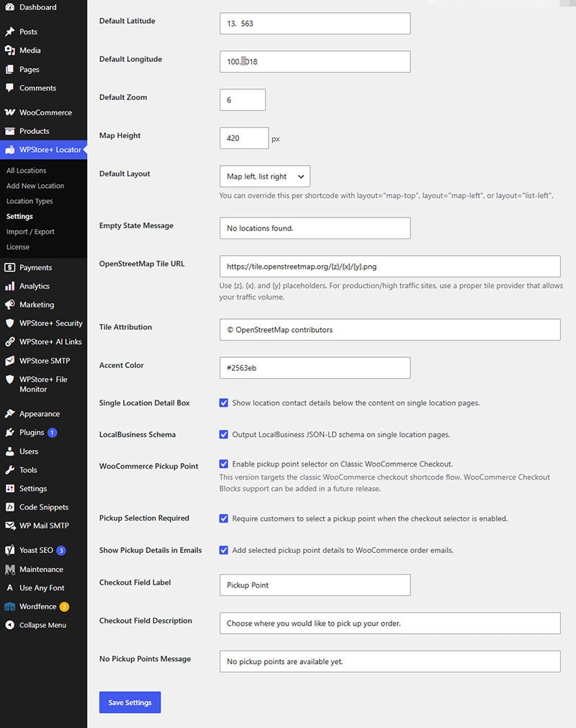Click the Wordfence fence icon

click(x=10, y=606)
